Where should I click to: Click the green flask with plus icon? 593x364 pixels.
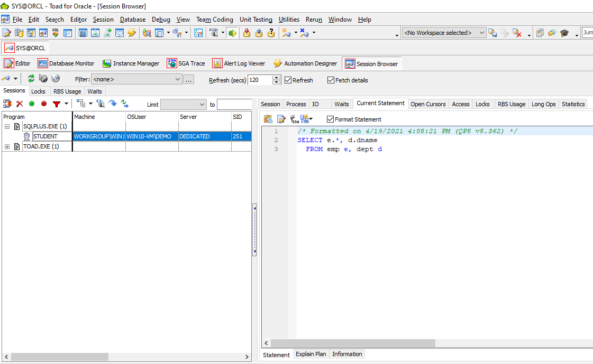[x=107, y=33]
